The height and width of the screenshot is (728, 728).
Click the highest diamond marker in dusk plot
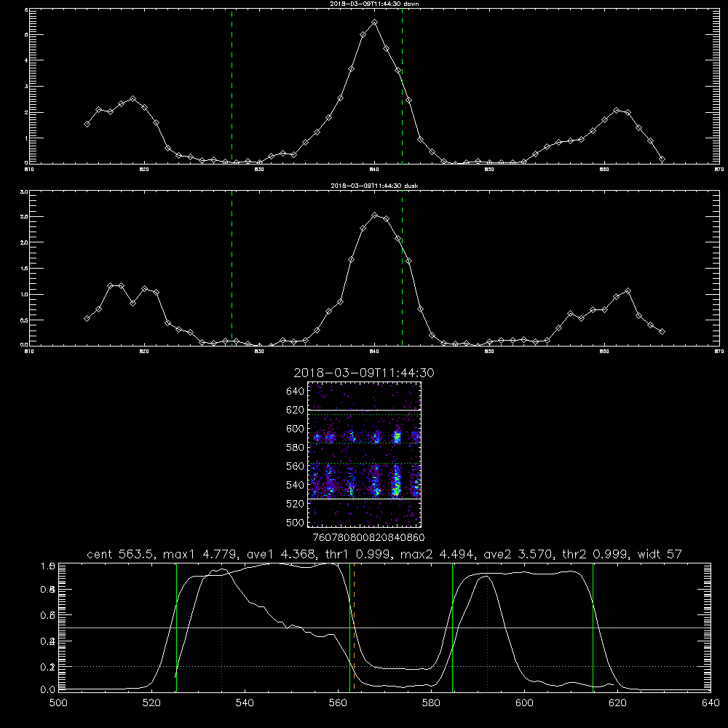374,215
